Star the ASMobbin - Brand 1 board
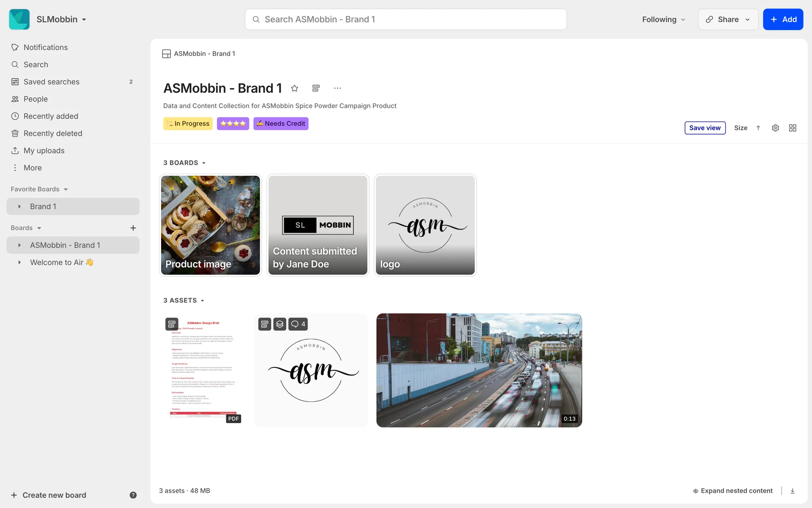 coord(295,88)
